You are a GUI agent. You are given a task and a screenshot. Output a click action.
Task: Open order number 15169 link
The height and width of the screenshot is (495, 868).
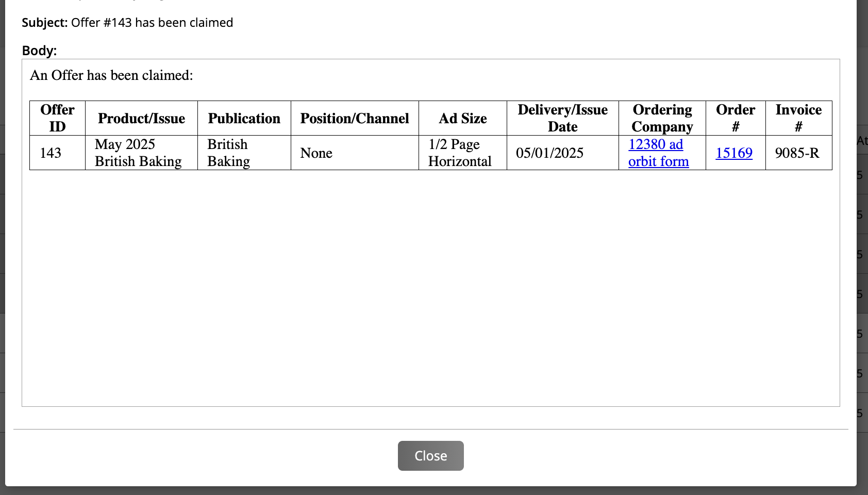click(733, 153)
